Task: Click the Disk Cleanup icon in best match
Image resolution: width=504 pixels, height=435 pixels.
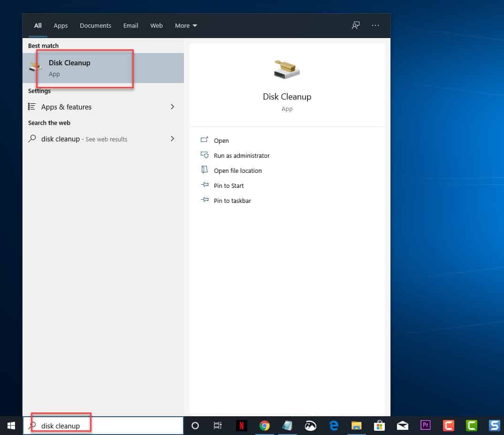Action: point(35,67)
